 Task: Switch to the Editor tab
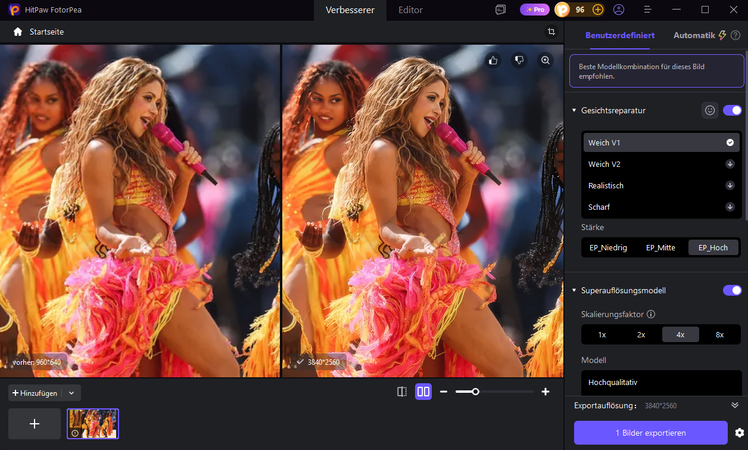410,10
